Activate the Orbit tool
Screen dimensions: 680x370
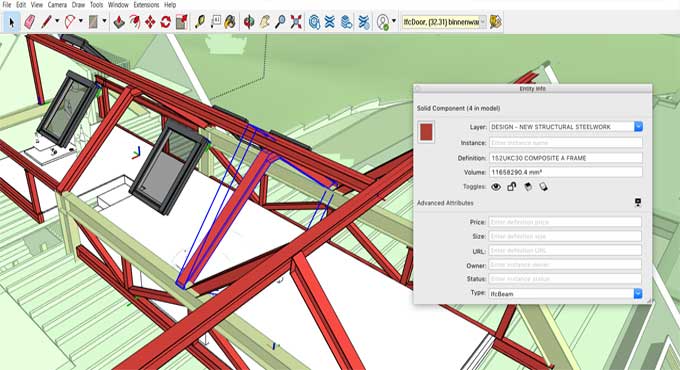[x=249, y=22]
